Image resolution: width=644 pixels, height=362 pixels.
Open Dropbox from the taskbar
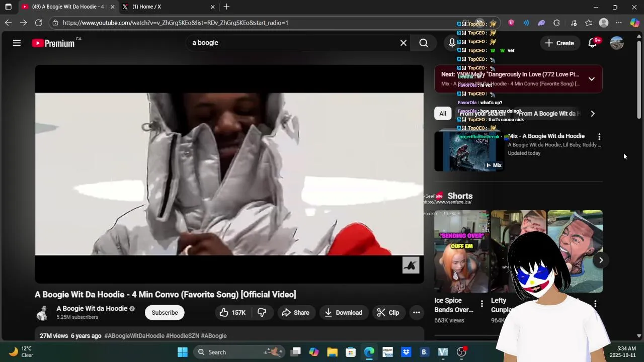pyautogui.click(x=406, y=352)
